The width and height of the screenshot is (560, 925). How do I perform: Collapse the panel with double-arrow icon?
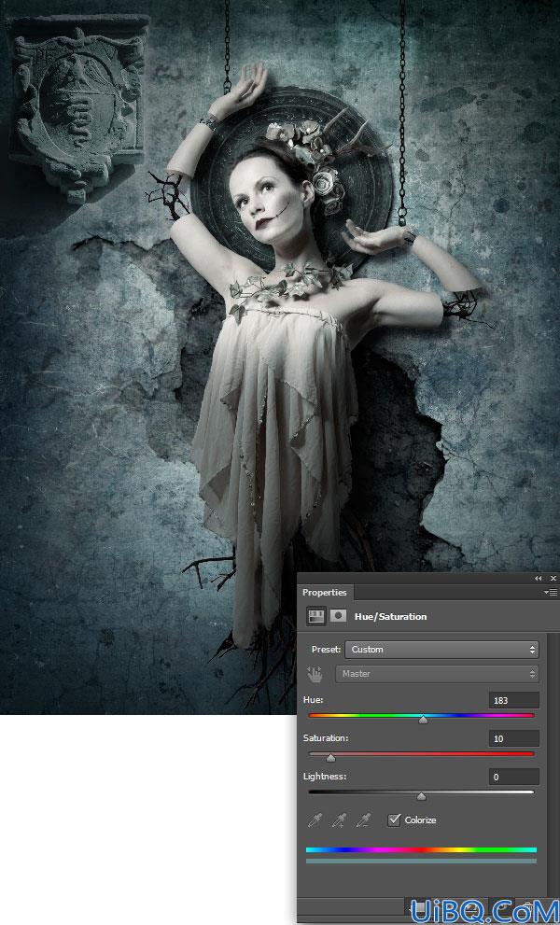pyautogui.click(x=538, y=578)
